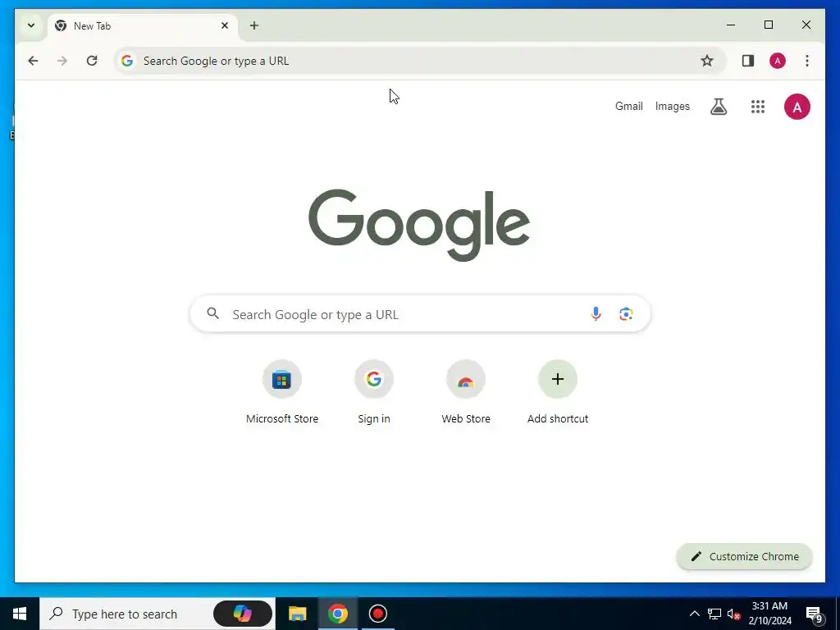Click the Add shortcut button

558,394
